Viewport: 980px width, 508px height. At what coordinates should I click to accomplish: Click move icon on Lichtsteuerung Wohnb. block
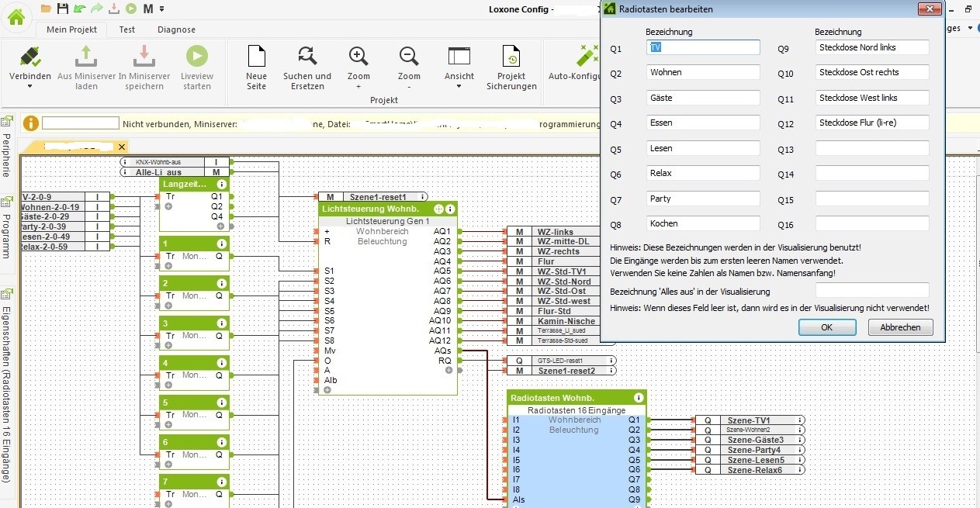pos(438,209)
